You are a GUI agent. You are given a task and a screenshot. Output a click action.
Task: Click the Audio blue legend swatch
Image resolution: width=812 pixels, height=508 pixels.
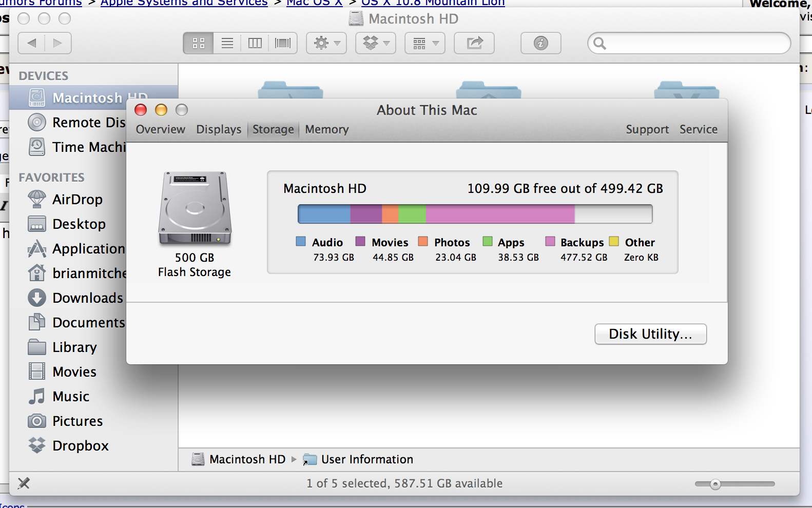(301, 242)
